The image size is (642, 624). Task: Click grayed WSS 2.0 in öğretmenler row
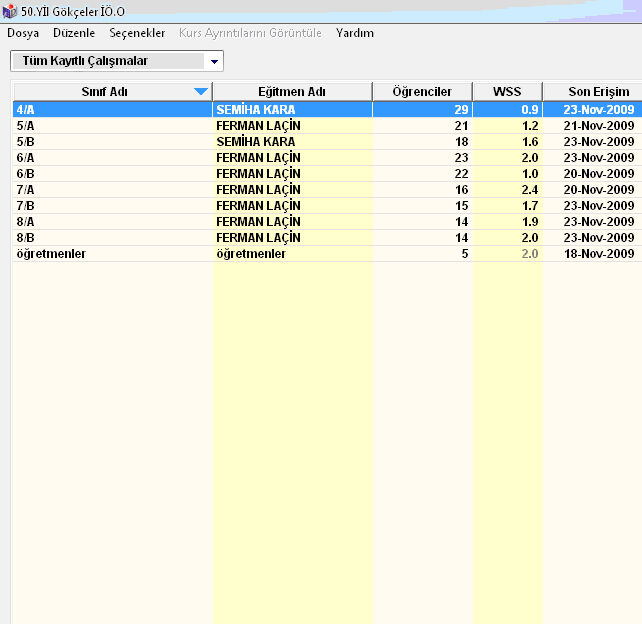(x=530, y=254)
